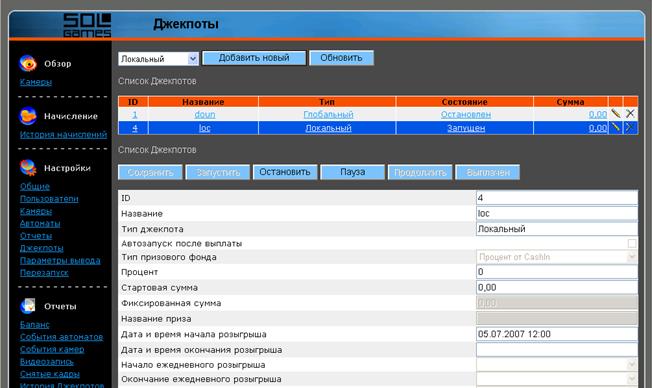Viewport: 652px width, 388px height.
Task: Click the Стартовая сумма field
Action: (x=557, y=287)
